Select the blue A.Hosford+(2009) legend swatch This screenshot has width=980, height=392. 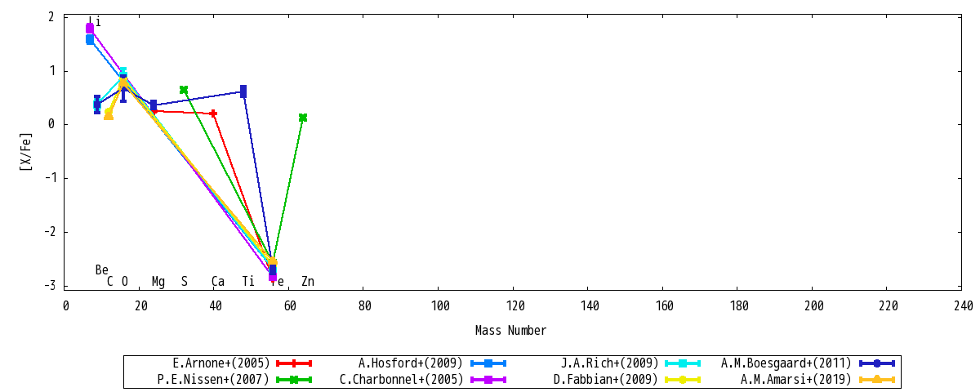pos(488,363)
